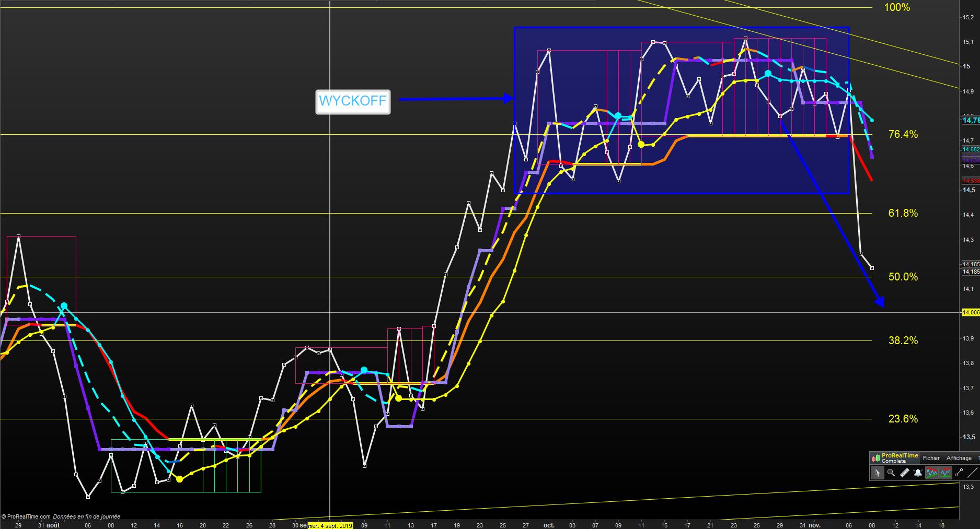
Task: Click the oct. month label on time axis
Action: pos(549,525)
